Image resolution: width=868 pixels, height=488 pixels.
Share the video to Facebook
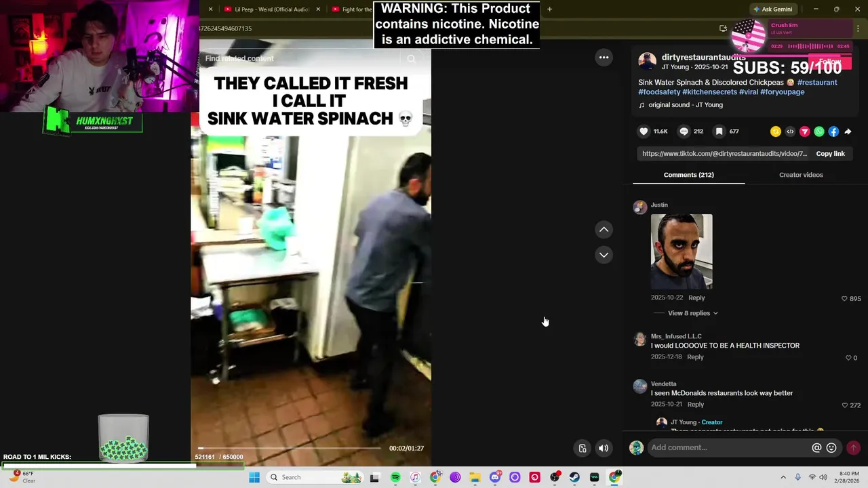click(833, 131)
